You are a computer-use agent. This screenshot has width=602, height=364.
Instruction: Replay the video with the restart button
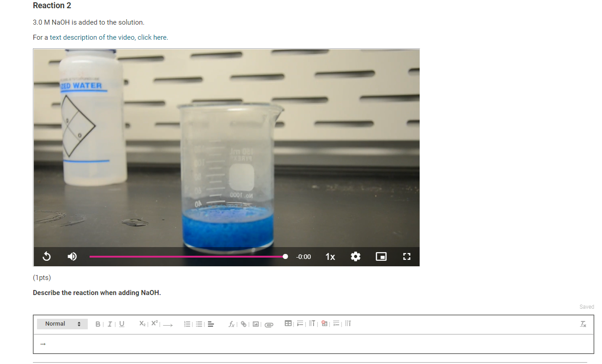point(46,256)
